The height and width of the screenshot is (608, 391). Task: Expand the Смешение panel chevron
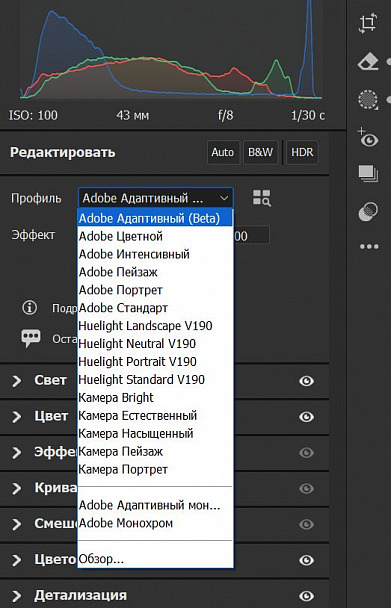(x=17, y=524)
